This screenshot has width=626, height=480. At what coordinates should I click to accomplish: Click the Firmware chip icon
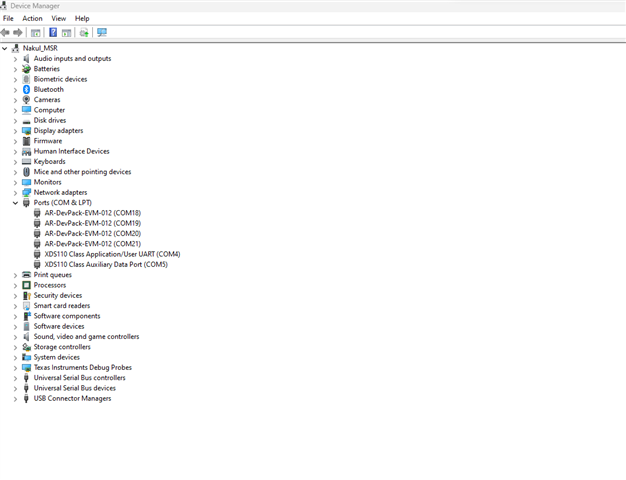26,141
